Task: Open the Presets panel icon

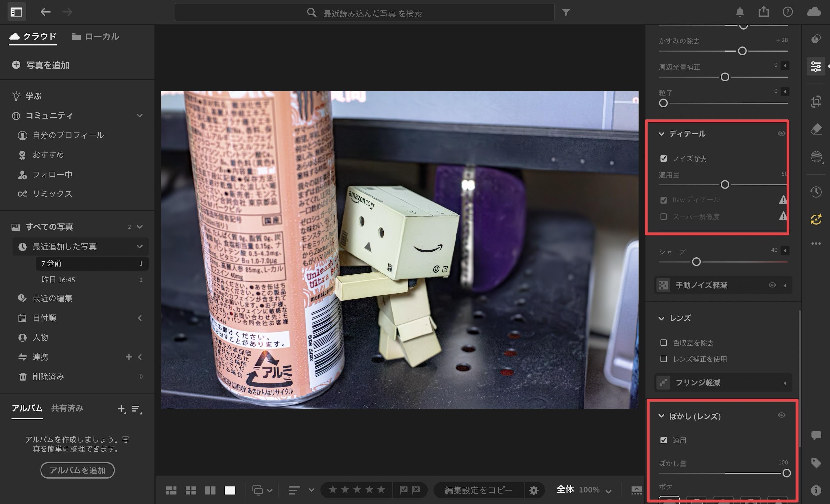Action: [x=816, y=39]
